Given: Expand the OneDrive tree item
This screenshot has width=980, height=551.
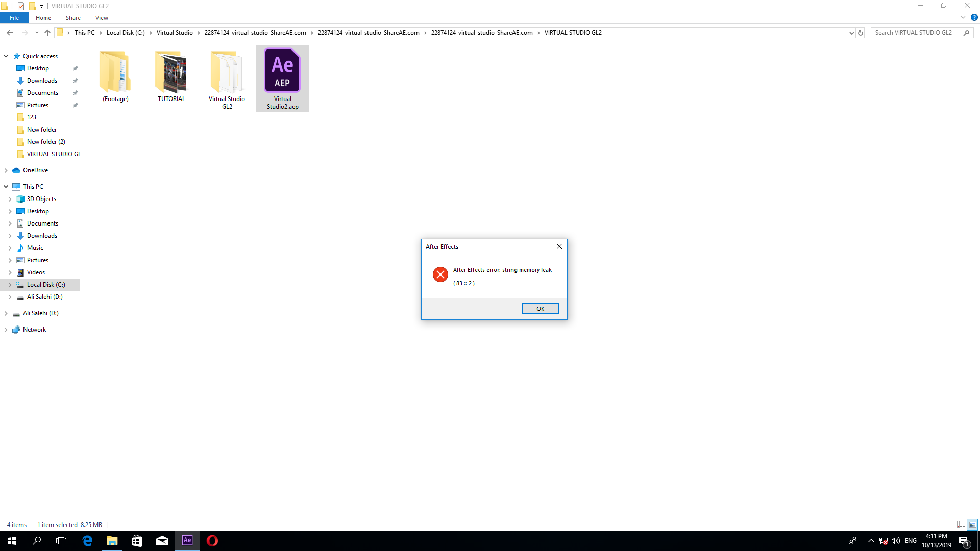Looking at the screenshot, I should [x=7, y=170].
